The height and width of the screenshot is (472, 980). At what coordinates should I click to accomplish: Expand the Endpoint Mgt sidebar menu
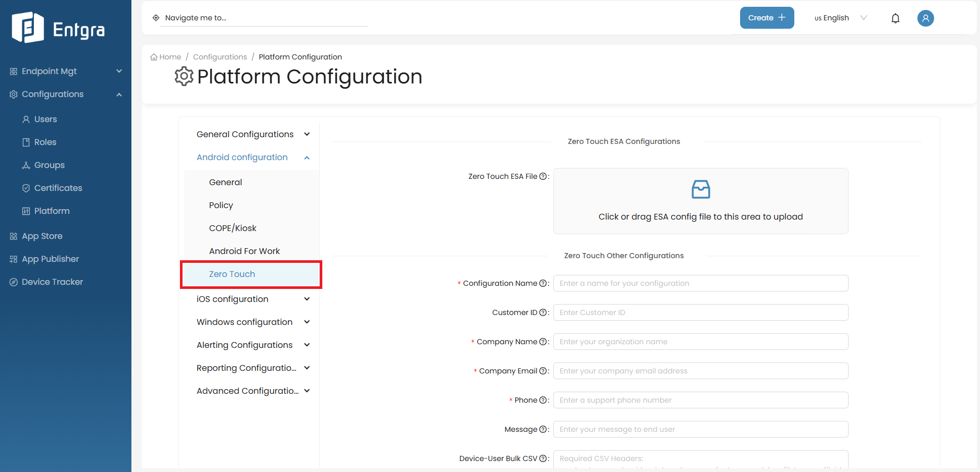pyautogui.click(x=119, y=71)
